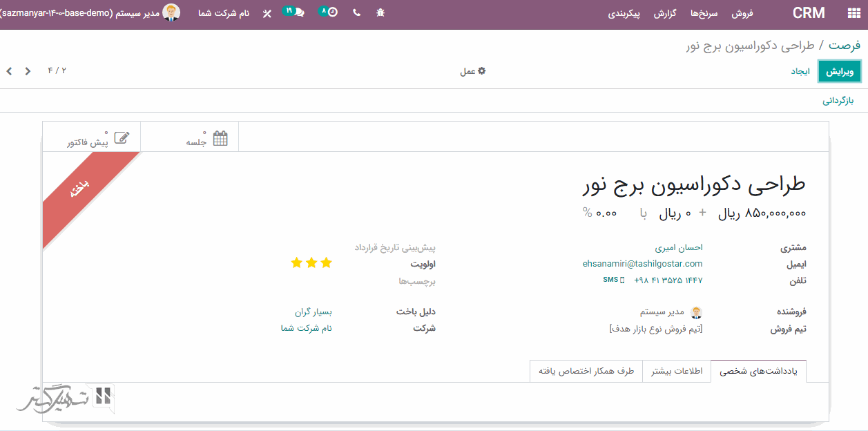Open company switcher نام شرکت شما in top bar
This screenshot has height=431, width=868.
click(x=224, y=13)
